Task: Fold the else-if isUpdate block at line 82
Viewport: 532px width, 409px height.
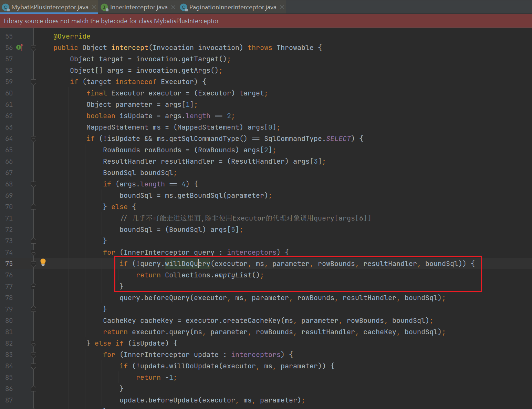Action: pos(34,343)
